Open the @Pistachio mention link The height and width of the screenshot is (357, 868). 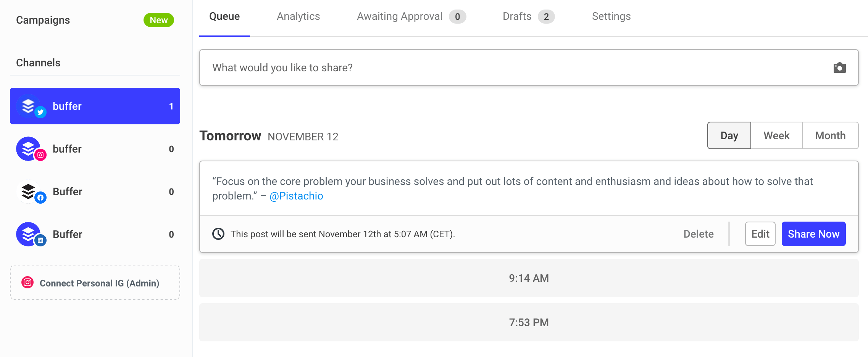[296, 196]
